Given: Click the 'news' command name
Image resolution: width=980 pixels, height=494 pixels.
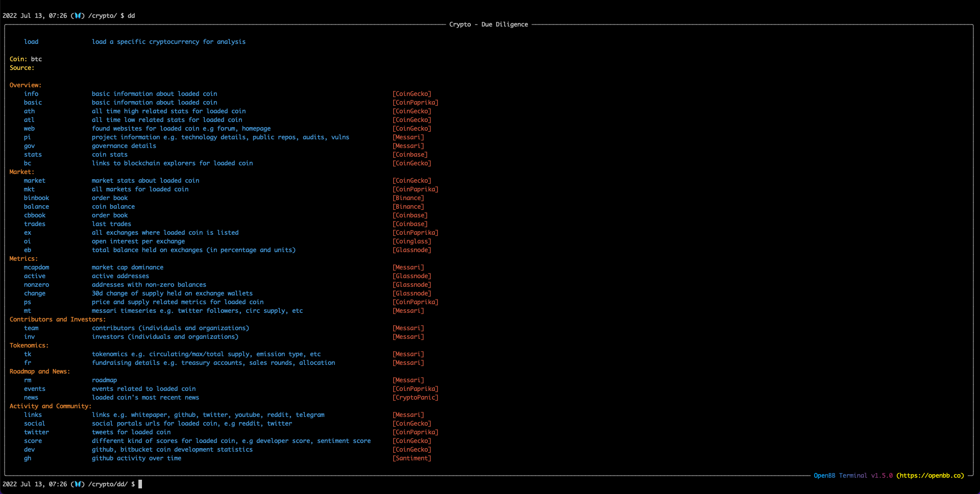Looking at the screenshot, I should 31,398.
